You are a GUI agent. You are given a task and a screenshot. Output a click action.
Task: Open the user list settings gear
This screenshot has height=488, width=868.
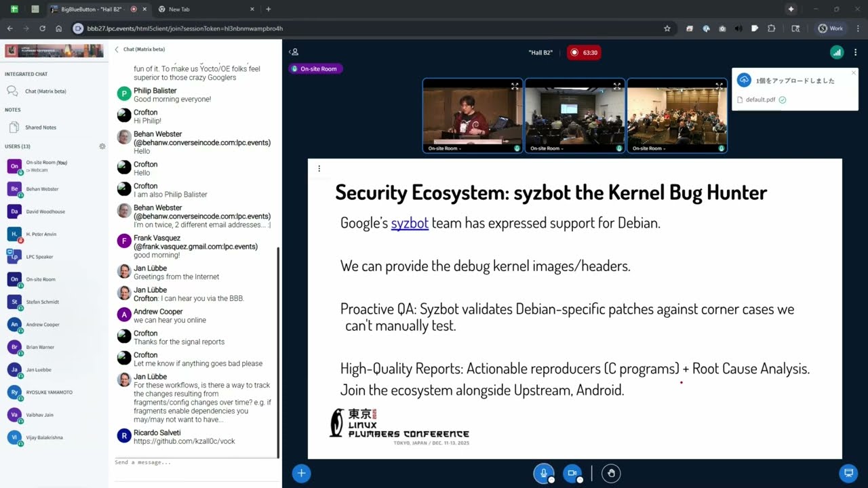tap(102, 146)
